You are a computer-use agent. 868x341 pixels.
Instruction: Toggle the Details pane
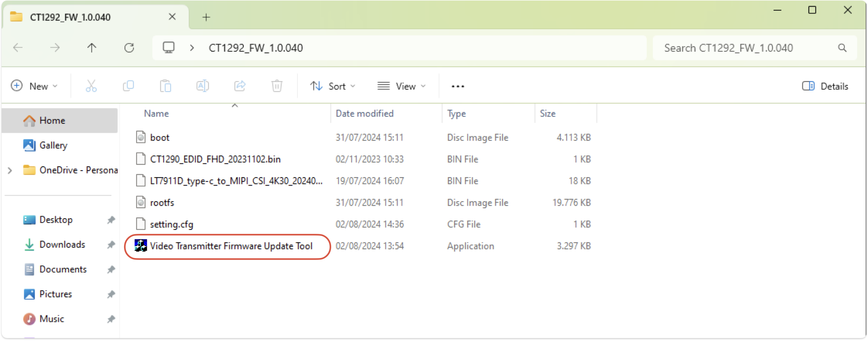coord(825,86)
